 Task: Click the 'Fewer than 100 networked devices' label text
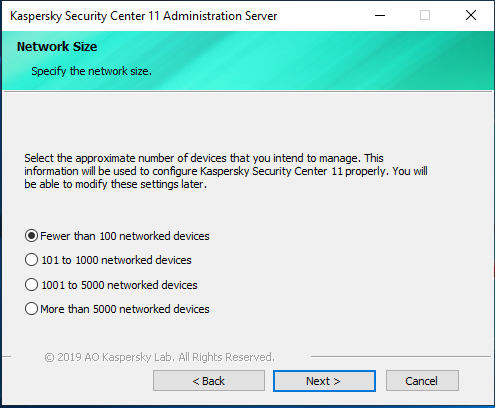coord(125,236)
